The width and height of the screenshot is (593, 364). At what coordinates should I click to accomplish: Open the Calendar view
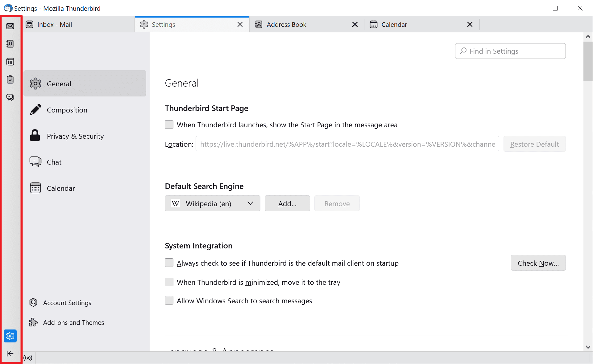coord(10,62)
